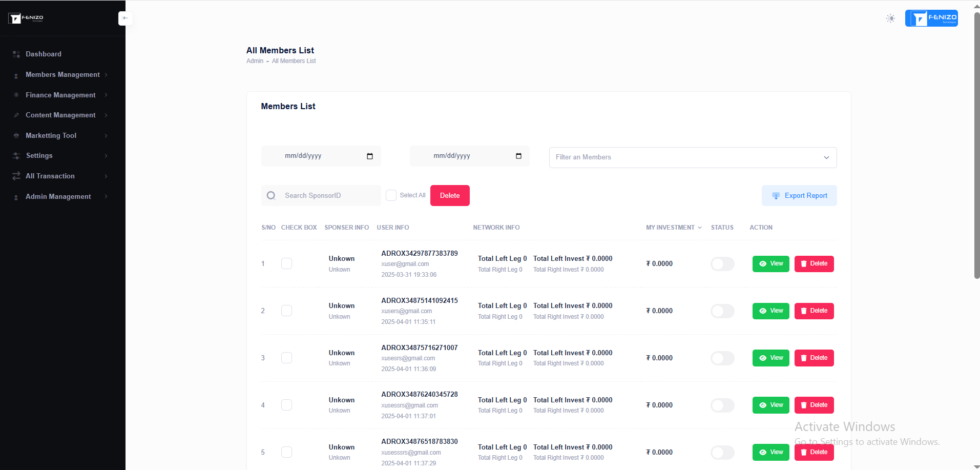This screenshot has height=470, width=980.
Task: Toggle status switch for xusesssrs@gmail.com
Action: coord(722,453)
